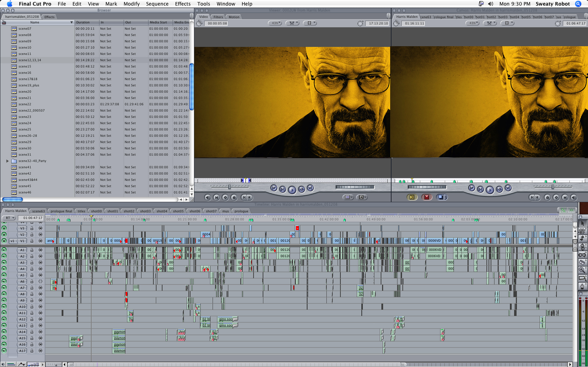Play the clip in the Viewer
Image resolution: width=588 pixels, height=367 pixels.
[292, 190]
